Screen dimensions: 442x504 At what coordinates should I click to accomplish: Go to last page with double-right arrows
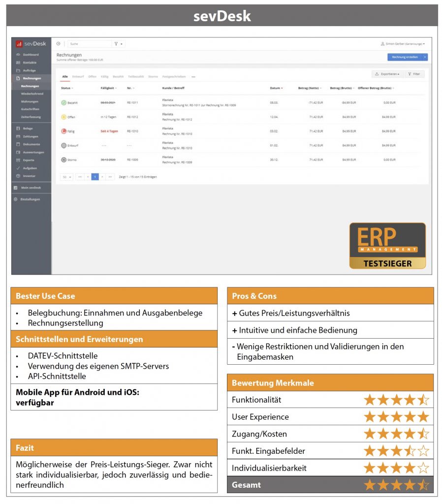(x=110, y=177)
